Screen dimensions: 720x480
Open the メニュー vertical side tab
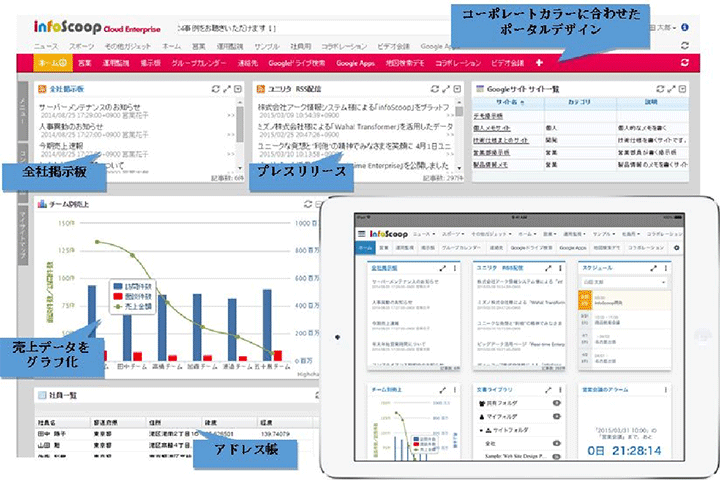click(22, 111)
